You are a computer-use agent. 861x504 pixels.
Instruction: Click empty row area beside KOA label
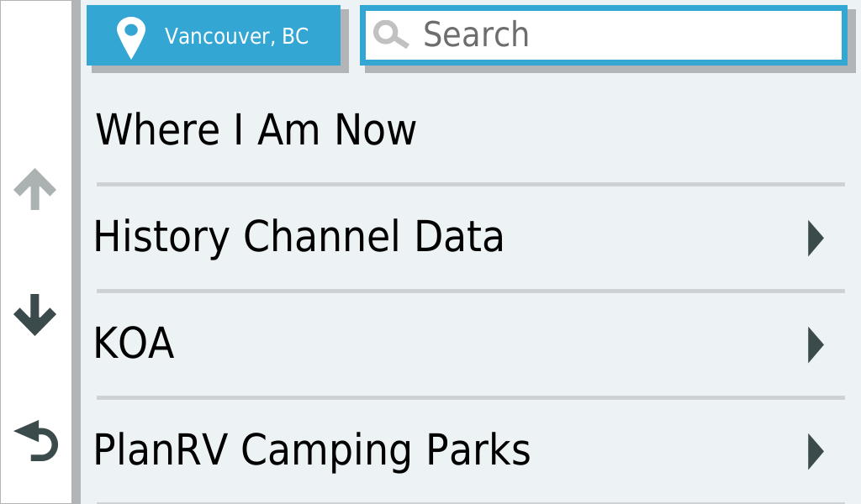click(x=489, y=344)
